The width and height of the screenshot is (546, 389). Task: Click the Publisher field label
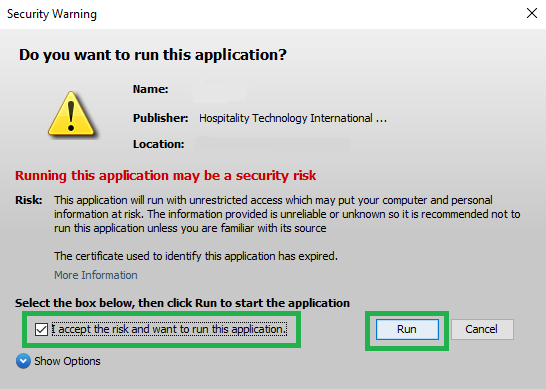coord(161,118)
